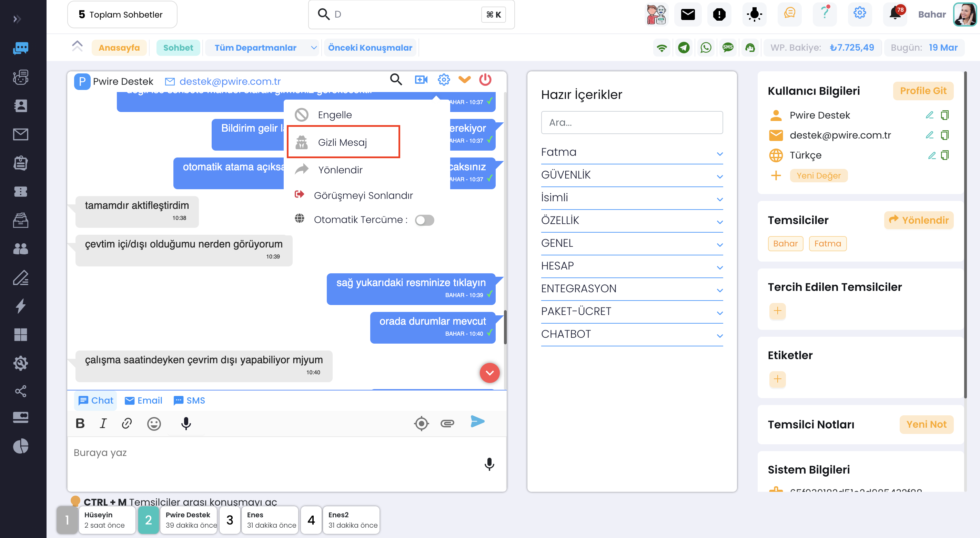Start a video call from chat header
The height and width of the screenshot is (538, 980).
point(421,80)
